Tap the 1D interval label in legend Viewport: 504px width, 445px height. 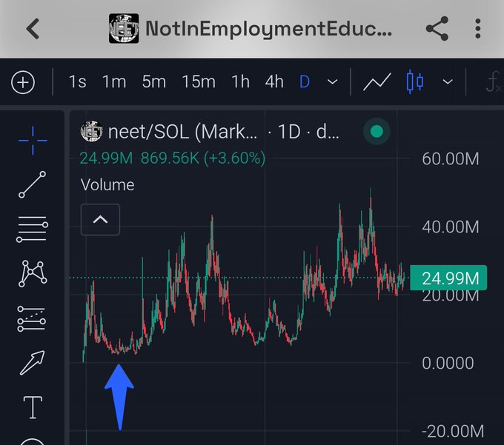tap(289, 132)
